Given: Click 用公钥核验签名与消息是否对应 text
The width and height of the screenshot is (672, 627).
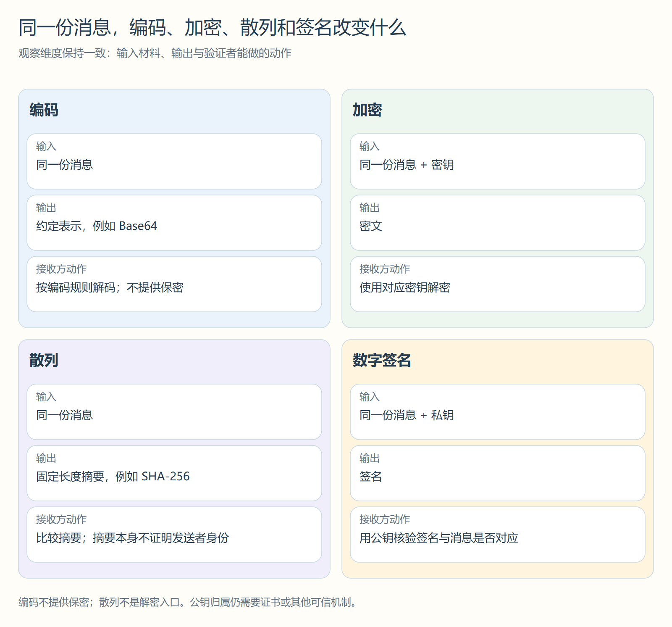Looking at the screenshot, I should (439, 538).
